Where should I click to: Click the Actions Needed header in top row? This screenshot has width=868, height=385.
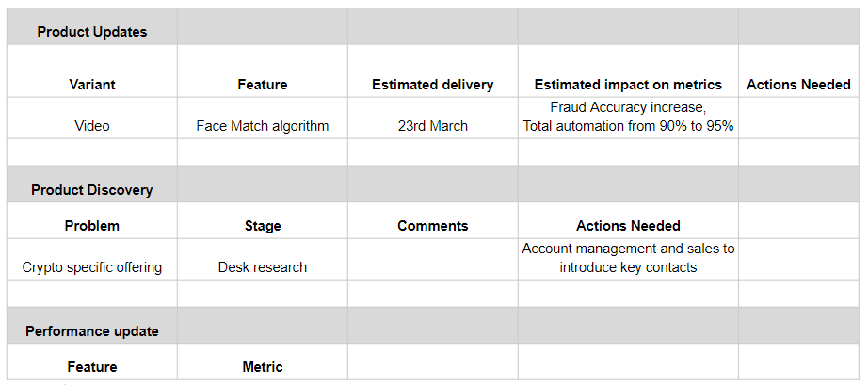(798, 85)
